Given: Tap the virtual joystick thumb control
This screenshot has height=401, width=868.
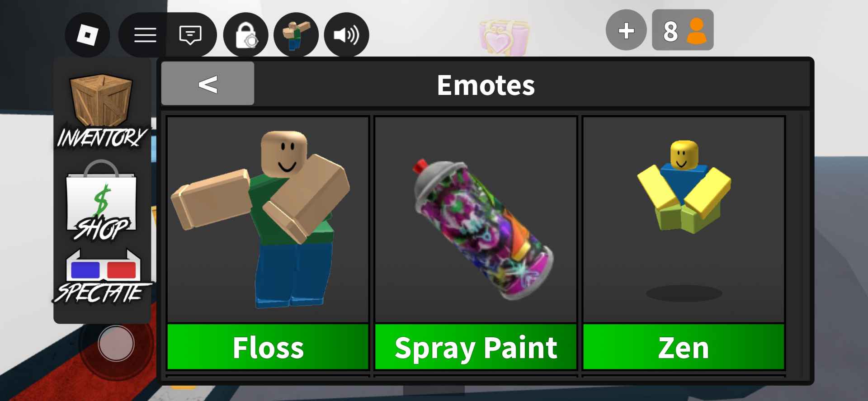Looking at the screenshot, I should coord(116,343).
